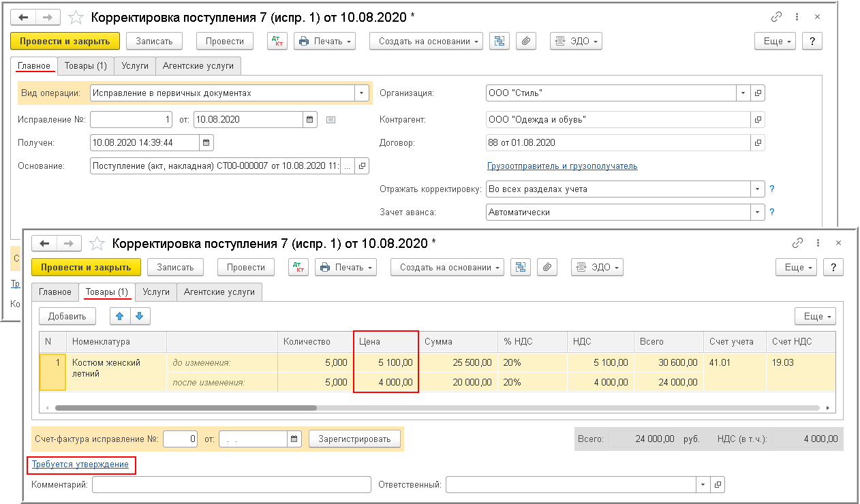Open the Контрагент record card icon
The height and width of the screenshot is (504, 860).
757,120
